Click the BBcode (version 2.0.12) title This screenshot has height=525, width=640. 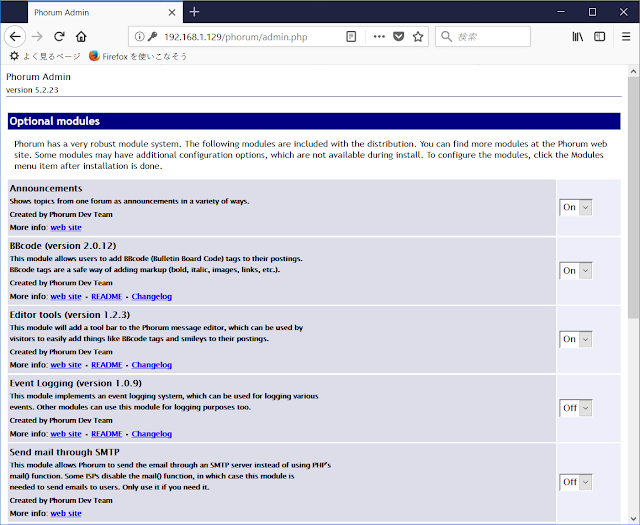tap(63, 246)
